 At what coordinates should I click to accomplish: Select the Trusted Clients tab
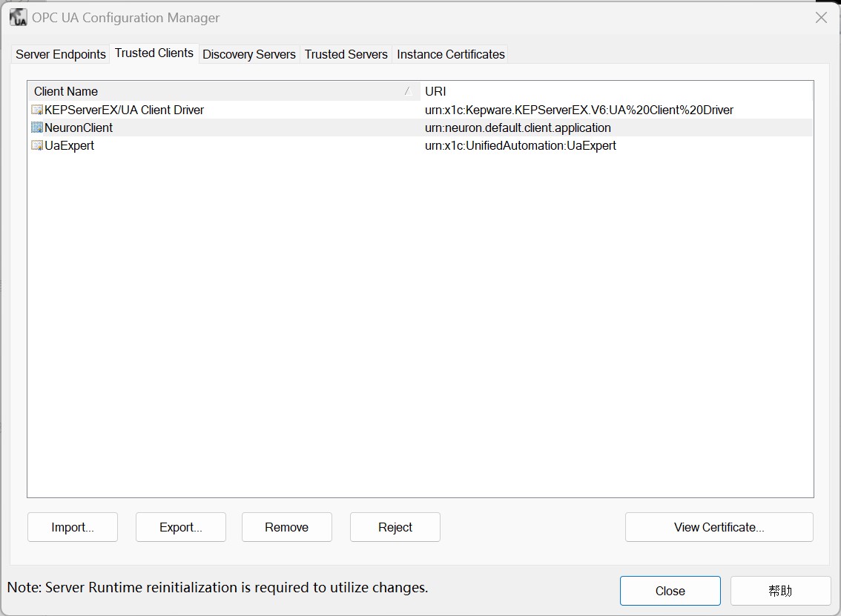(154, 53)
